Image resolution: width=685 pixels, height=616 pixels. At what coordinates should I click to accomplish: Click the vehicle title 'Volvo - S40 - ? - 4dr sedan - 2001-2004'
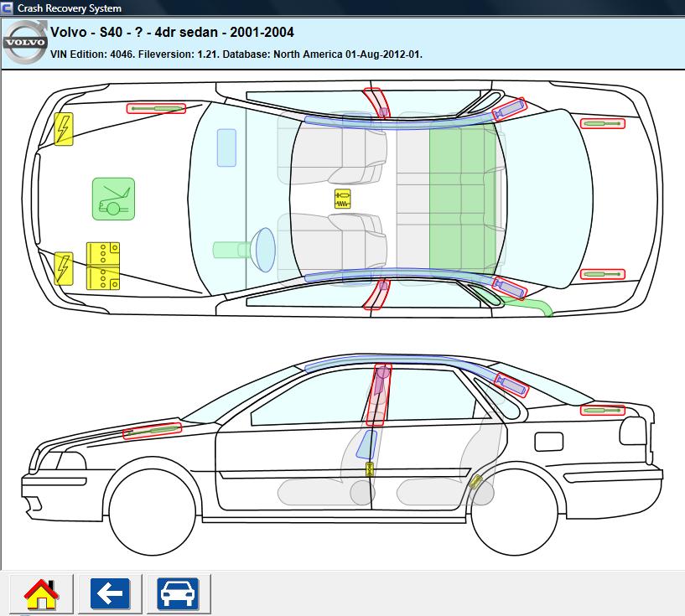click(x=172, y=33)
